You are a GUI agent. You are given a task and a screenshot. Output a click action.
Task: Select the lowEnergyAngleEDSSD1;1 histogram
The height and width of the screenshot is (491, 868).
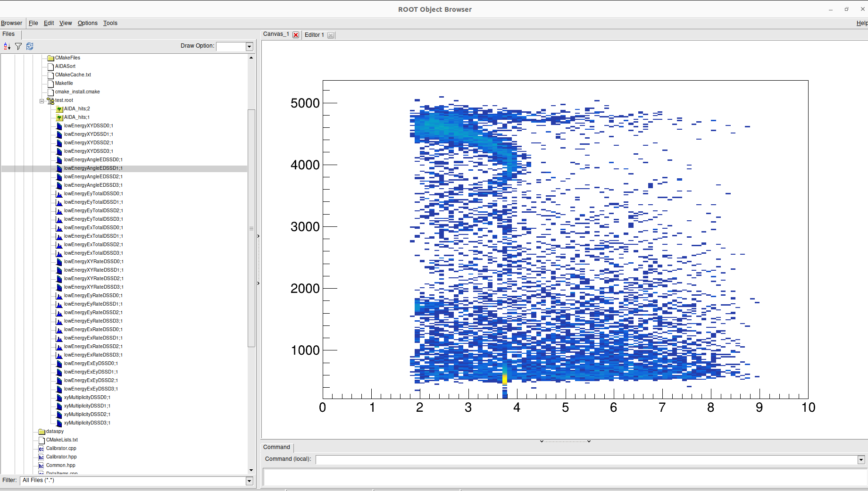click(x=93, y=168)
